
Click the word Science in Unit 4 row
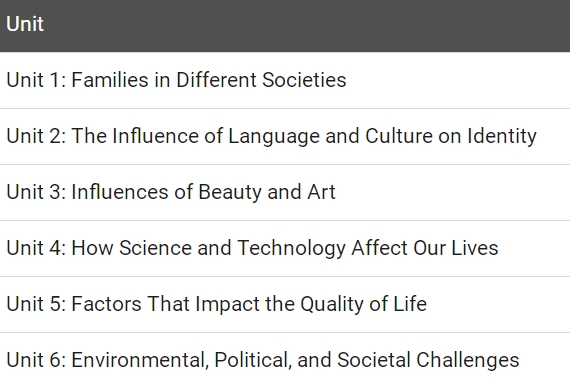pyautogui.click(x=155, y=248)
